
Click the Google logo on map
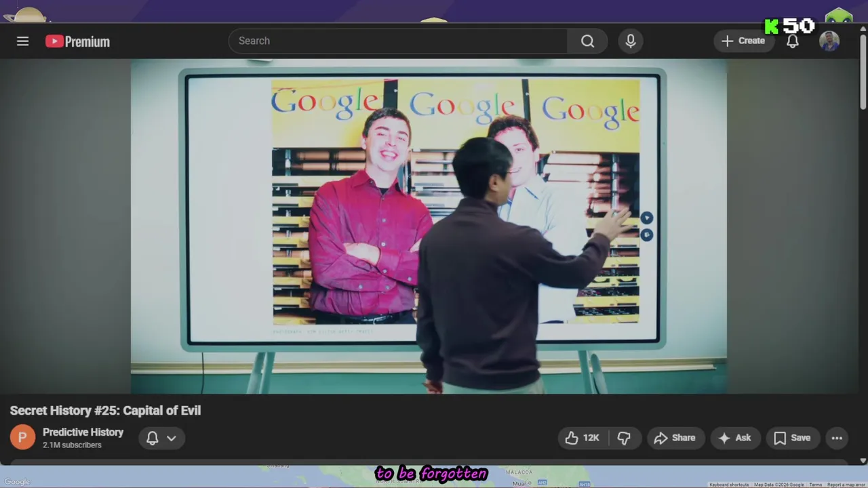17,482
